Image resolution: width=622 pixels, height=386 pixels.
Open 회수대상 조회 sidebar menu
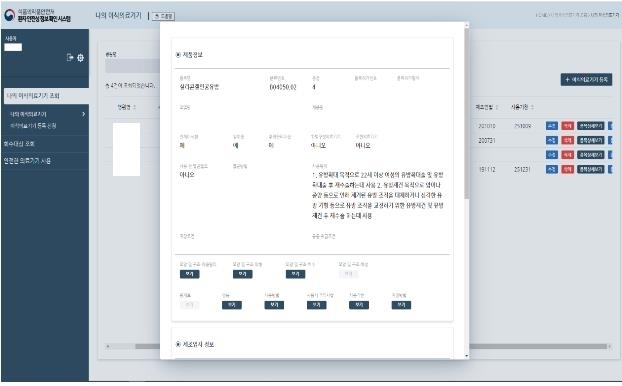(x=19, y=144)
